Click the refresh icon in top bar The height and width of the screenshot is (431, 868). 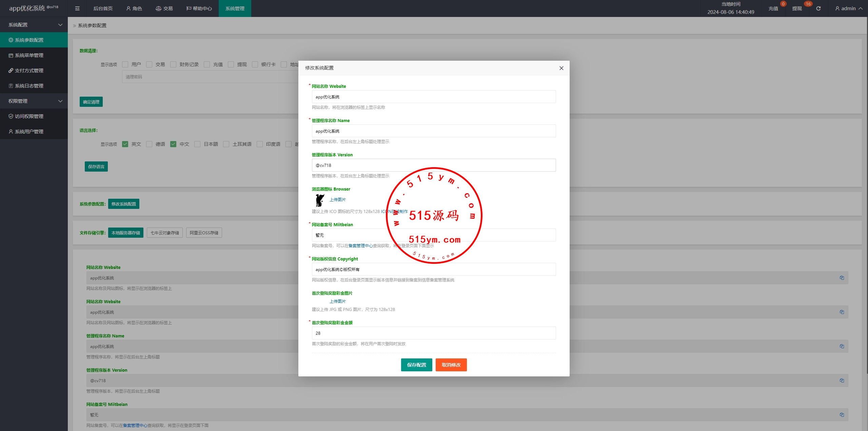pyautogui.click(x=818, y=8)
